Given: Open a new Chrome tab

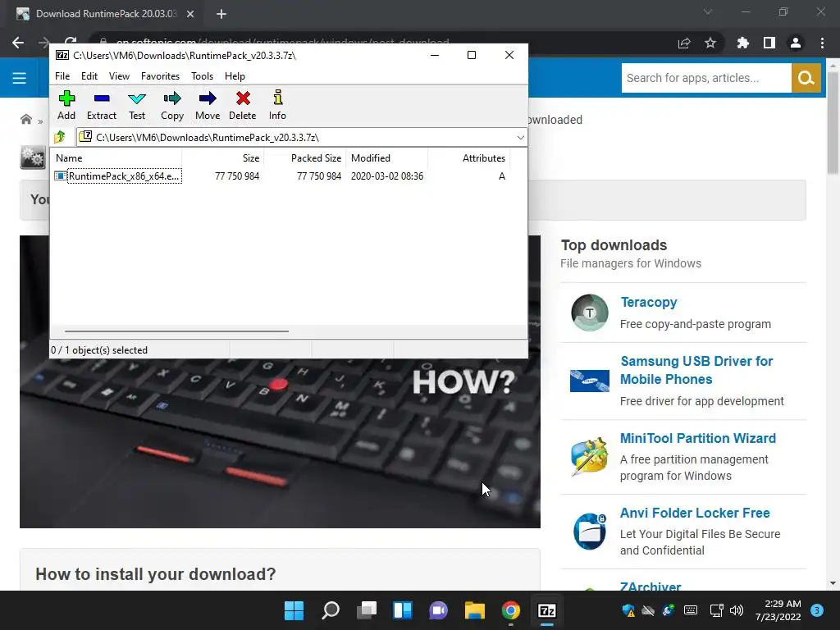Looking at the screenshot, I should 221,14.
